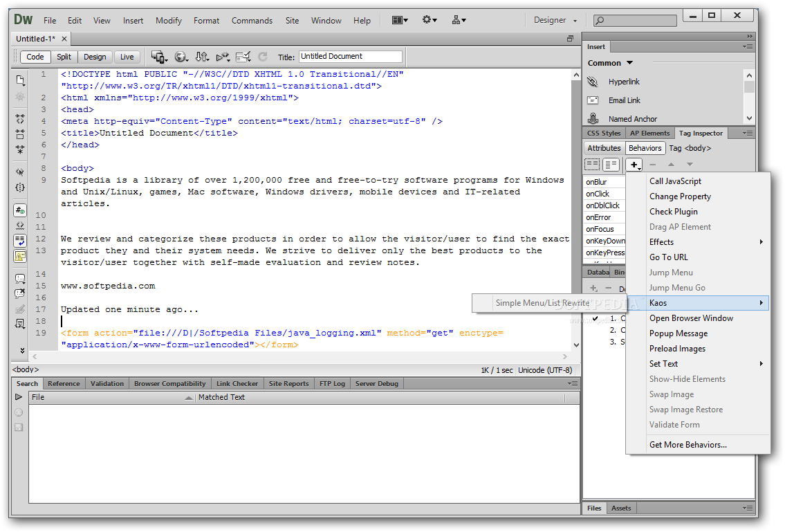The height and width of the screenshot is (532, 785).
Task: Click the Preview in Browser globe icon
Action: pos(181,57)
